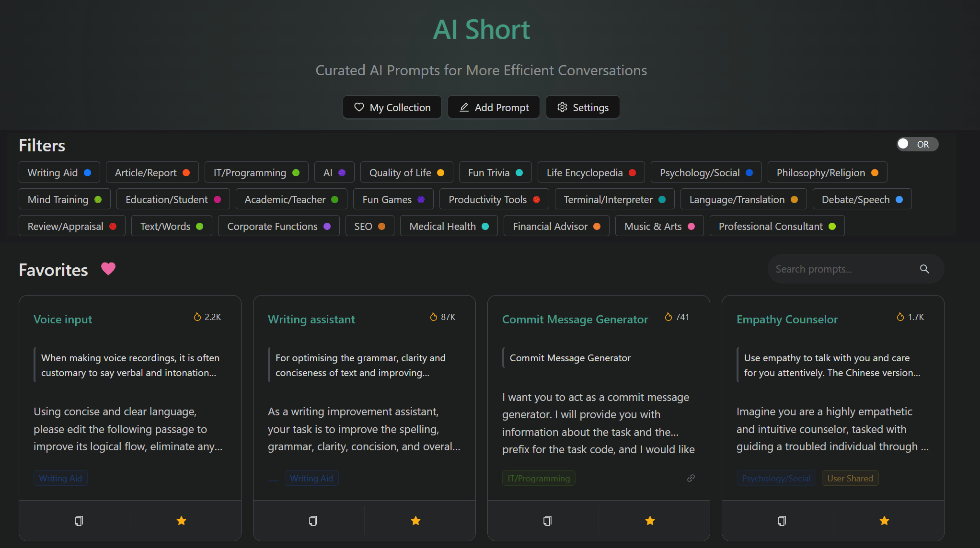Viewport: 980px width, 548px height.
Task: Copy the Commit Message Generator prompt
Action: click(547, 521)
